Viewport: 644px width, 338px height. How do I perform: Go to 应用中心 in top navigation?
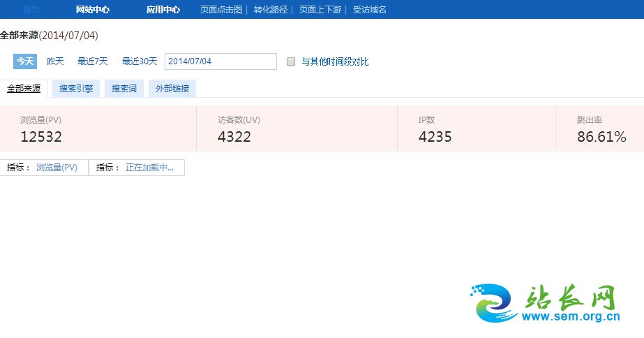pyautogui.click(x=163, y=10)
